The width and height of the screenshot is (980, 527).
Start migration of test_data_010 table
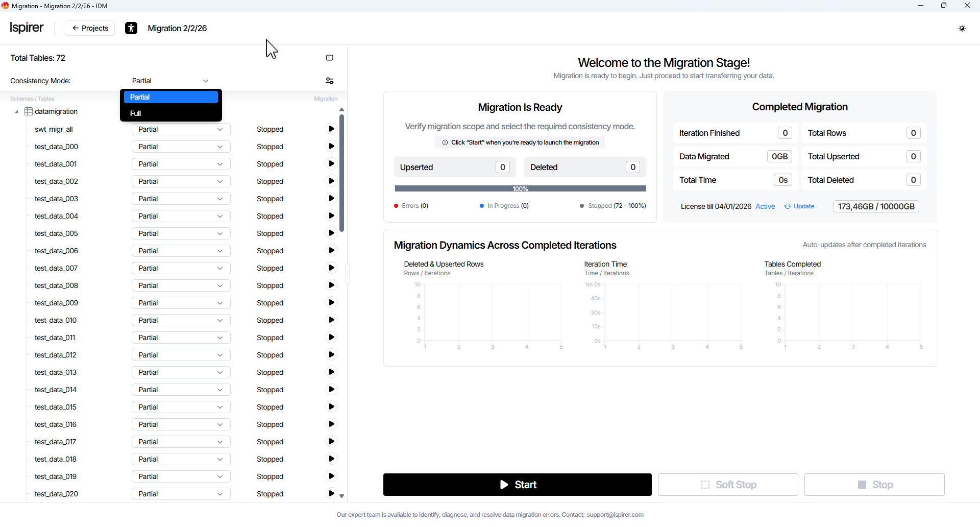coord(331,320)
